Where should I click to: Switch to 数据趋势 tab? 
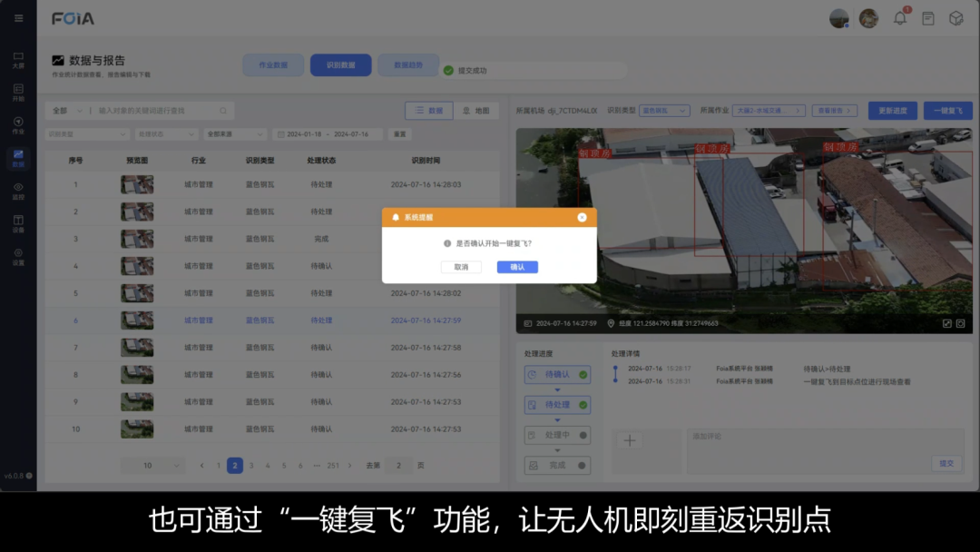(x=407, y=65)
